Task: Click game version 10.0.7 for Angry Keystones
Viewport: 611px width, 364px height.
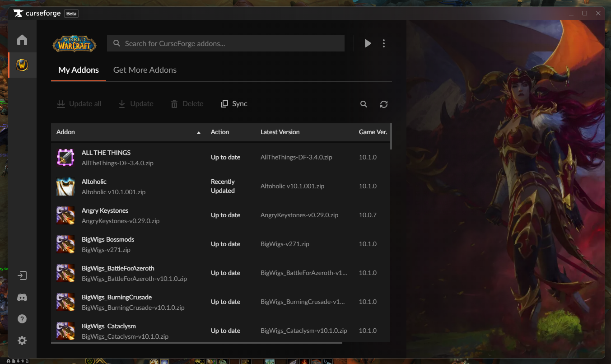Action: click(368, 215)
